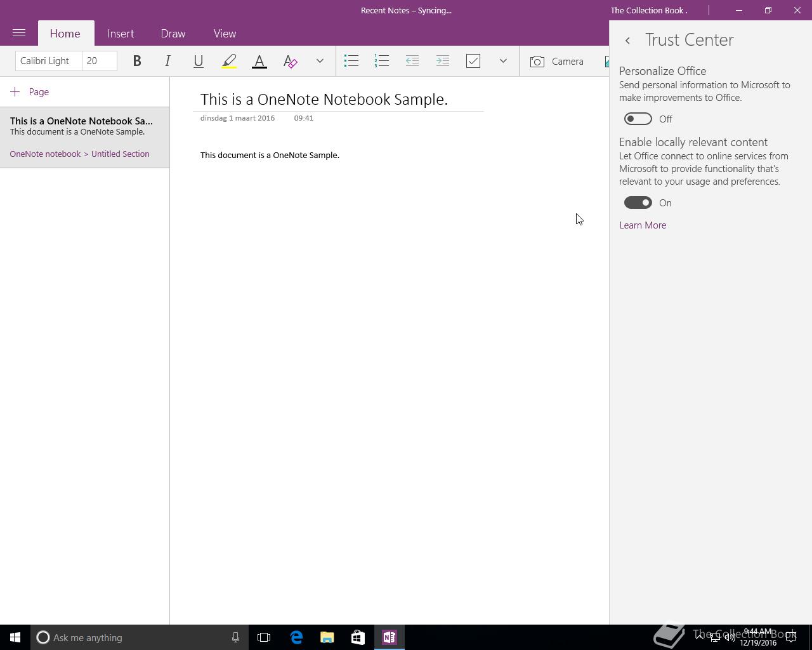Apply font color to text
Screen dimensions: 812x650
[x=259, y=61]
